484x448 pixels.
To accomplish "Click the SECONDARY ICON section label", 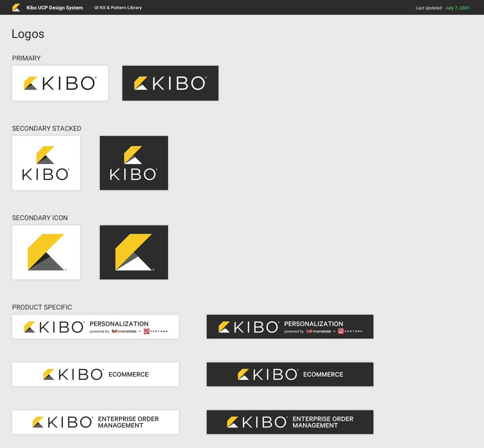I will point(40,218).
